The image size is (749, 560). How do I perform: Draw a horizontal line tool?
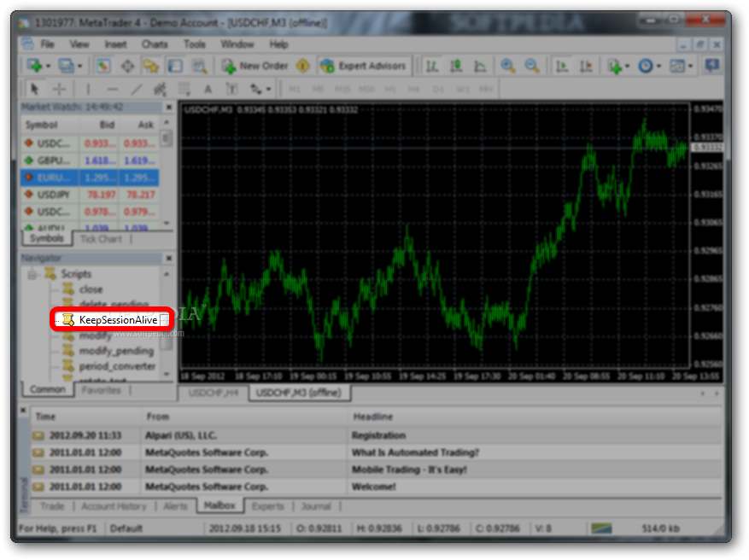coord(112,89)
